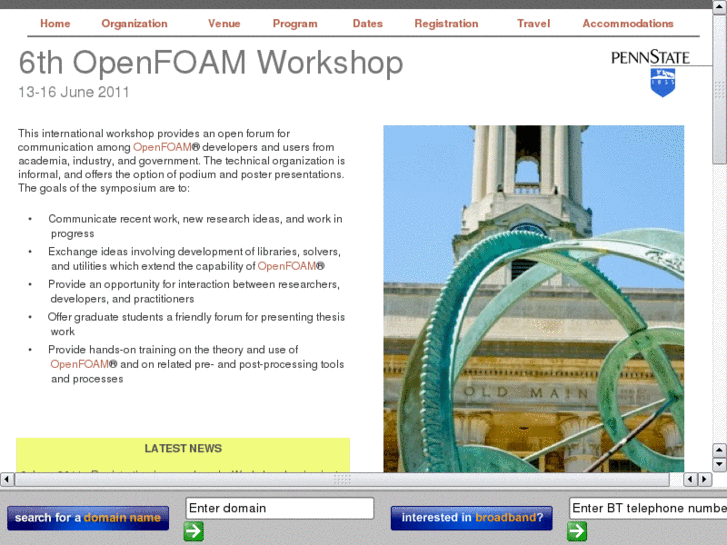Viewport: 727px width, 545px height.
Task: Click the horizontal scrollbar left arrow at far left
Action: pyautogui.click(x=7, y=479)
